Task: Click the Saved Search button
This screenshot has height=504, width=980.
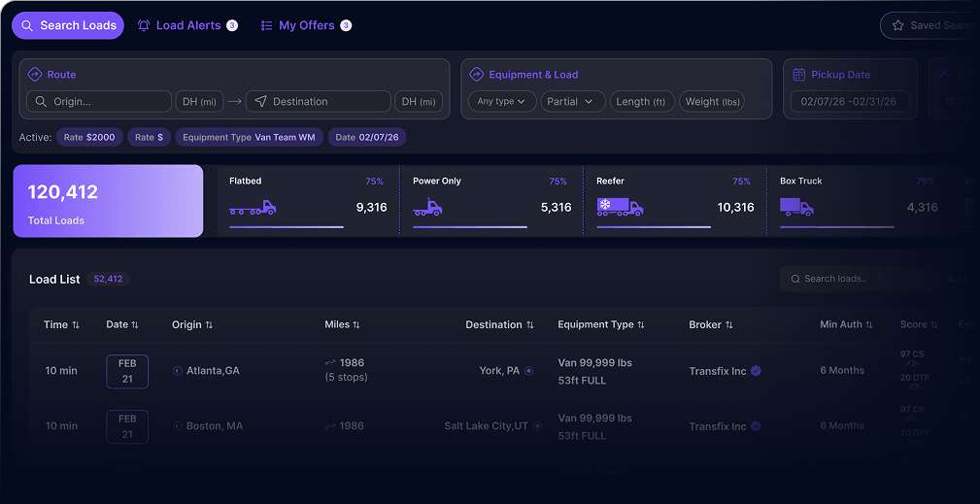Action: pos(932,25)
